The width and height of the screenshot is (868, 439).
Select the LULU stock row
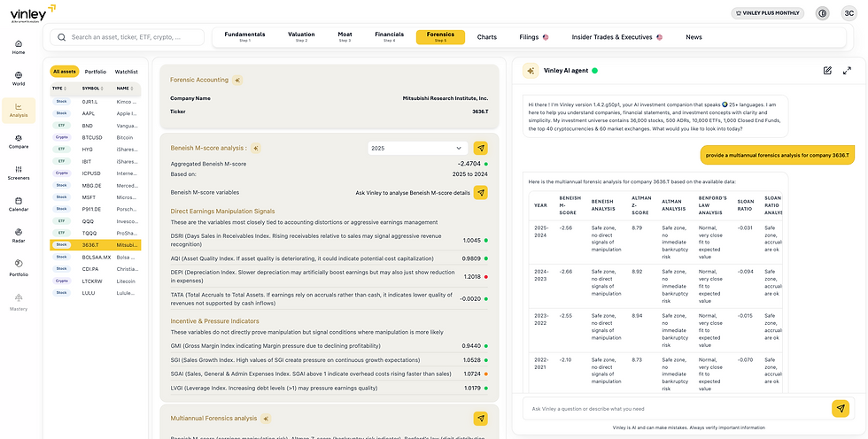96,293
